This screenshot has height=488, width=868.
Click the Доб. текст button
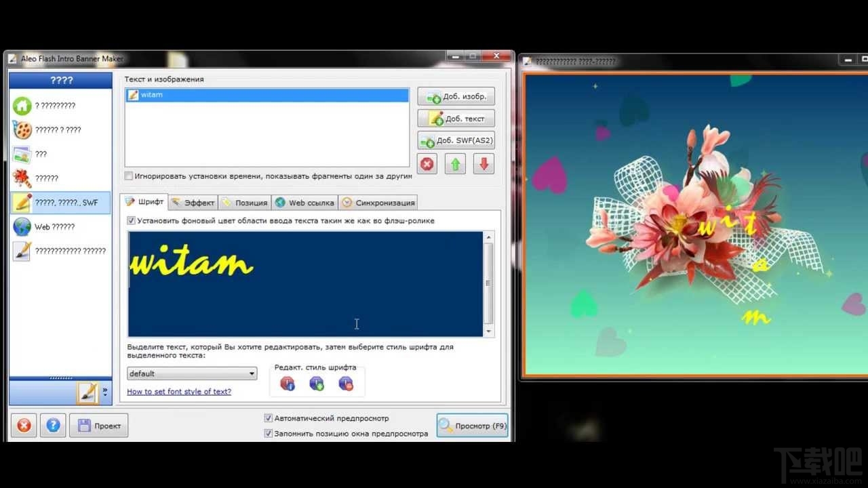click(455, 117)
